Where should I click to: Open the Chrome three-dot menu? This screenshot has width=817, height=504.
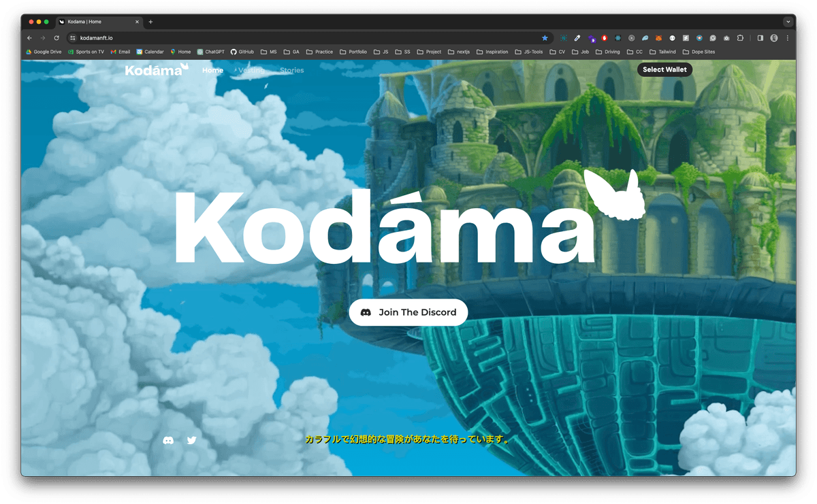coord(788,38)
